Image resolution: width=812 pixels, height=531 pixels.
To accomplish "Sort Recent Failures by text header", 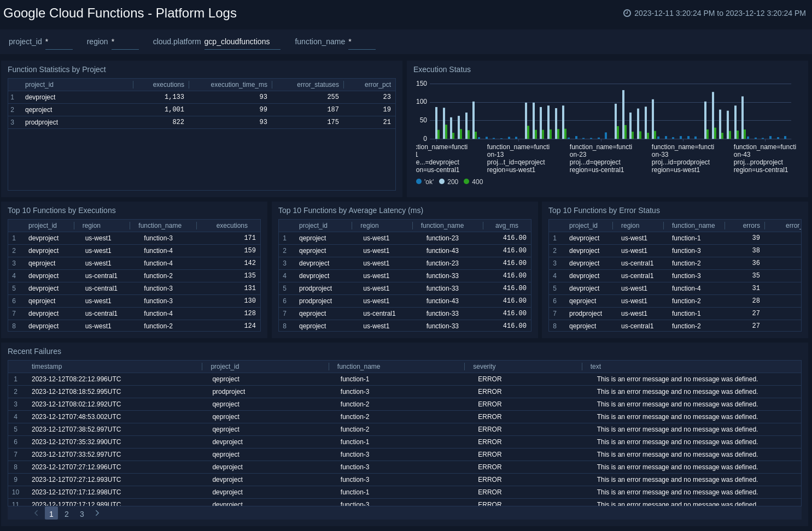I will coord(595,367).
